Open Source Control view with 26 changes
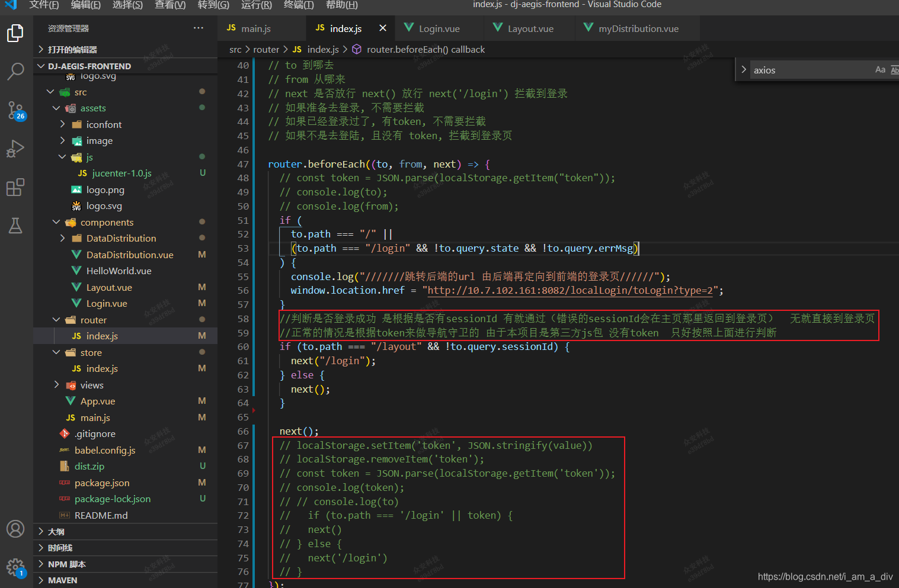Image resolution: width=899 pixels, height=588 pixels. (x=15, y=110)
